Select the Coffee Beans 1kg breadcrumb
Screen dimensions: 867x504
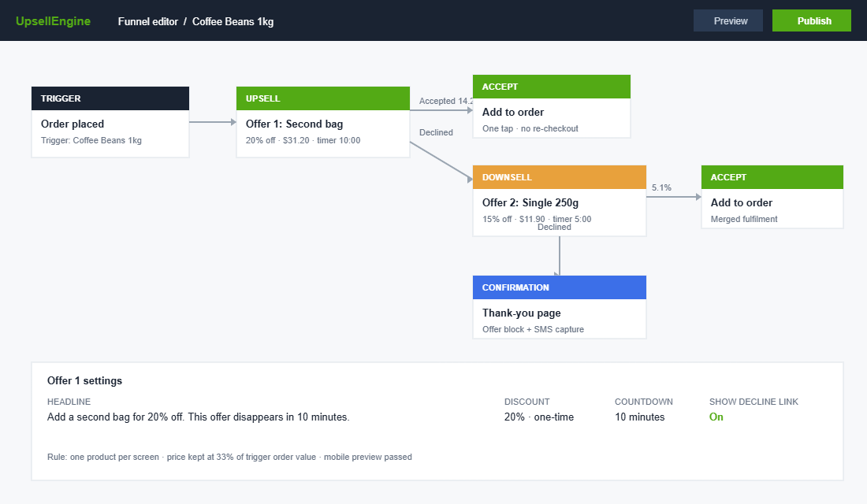(x=233, y=21)
